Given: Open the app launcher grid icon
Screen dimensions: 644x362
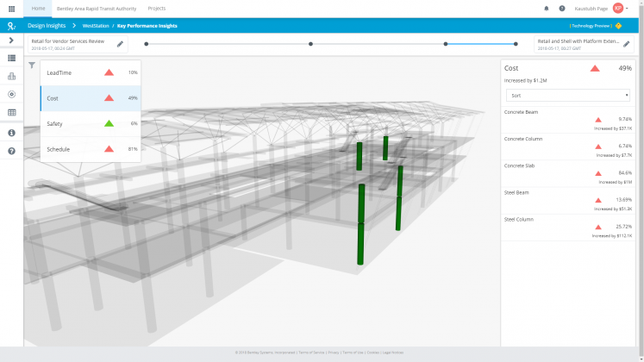Looking at the screenshot, I should [10, 8].
